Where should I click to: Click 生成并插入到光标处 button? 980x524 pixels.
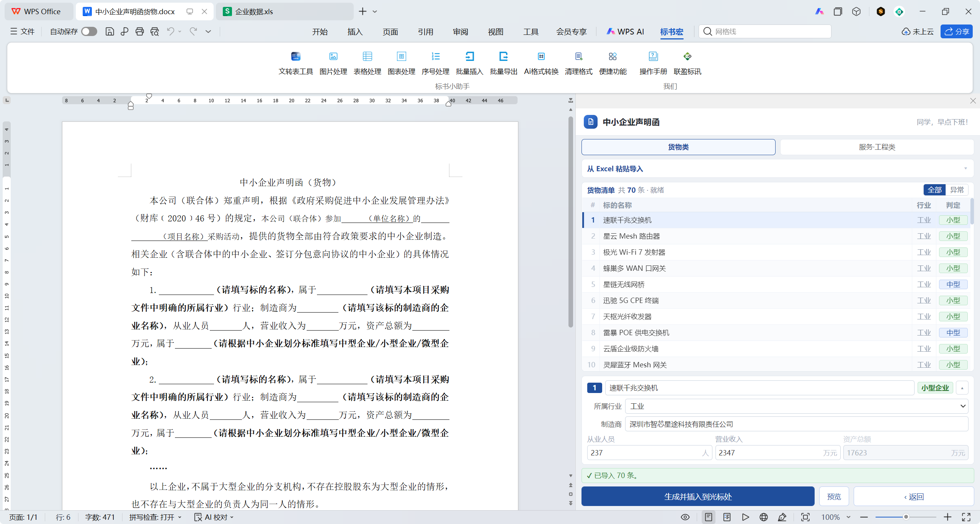point(697,496)
